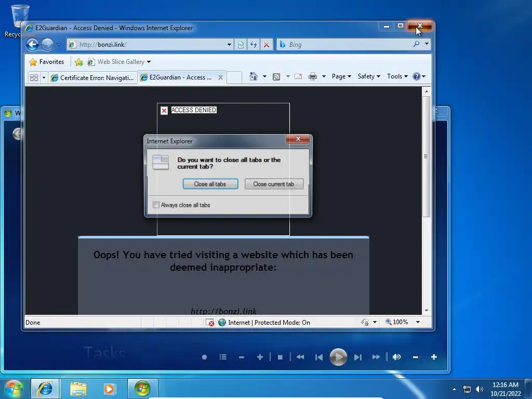
Task: Click the Media Center Play button
Action: (338, 357)
